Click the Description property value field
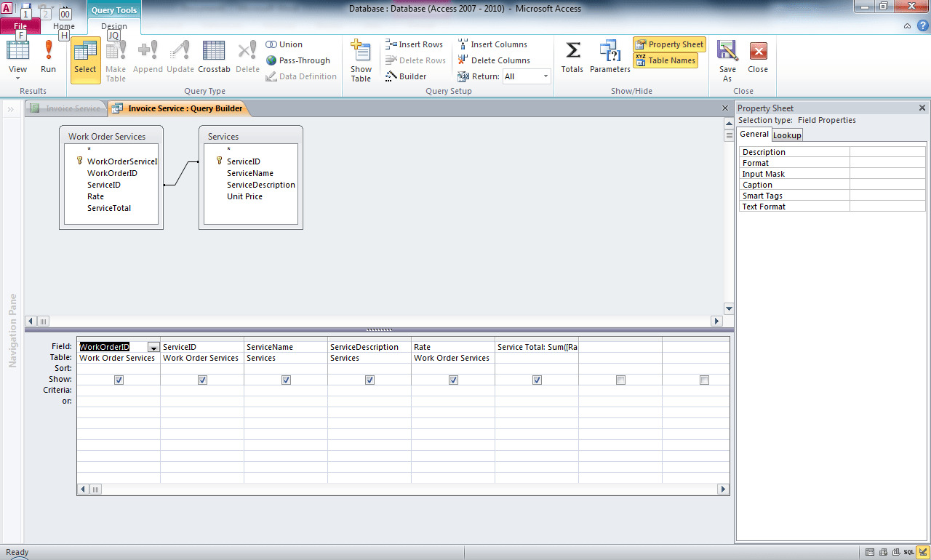The image size is (931, 560). (887, 152)
